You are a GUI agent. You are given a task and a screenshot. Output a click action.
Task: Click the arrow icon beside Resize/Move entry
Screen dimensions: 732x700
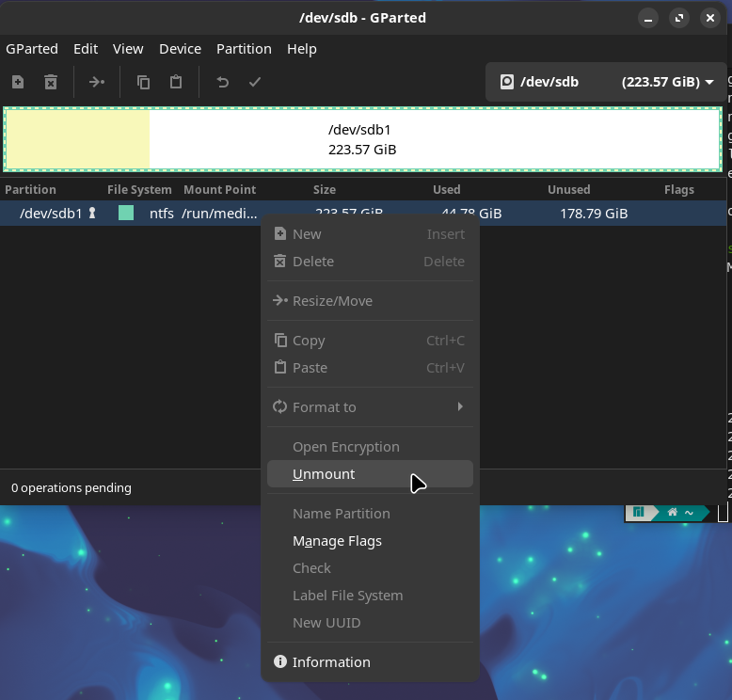(x=280, y=301)
